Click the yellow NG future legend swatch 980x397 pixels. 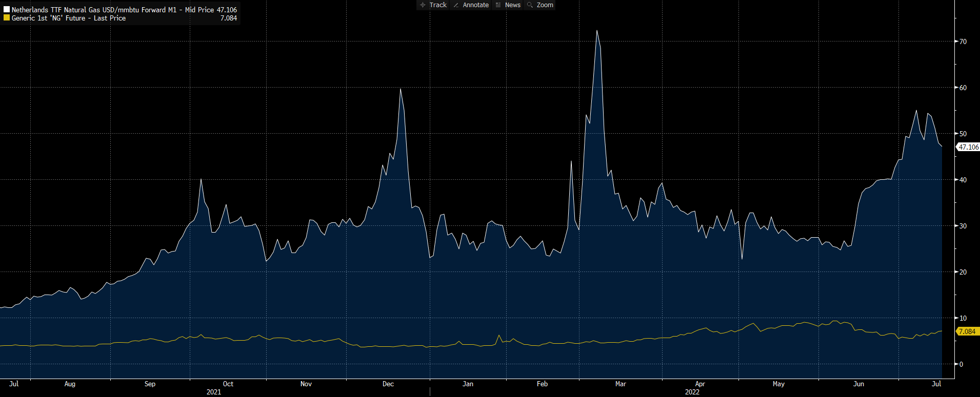tap(7, 17)
